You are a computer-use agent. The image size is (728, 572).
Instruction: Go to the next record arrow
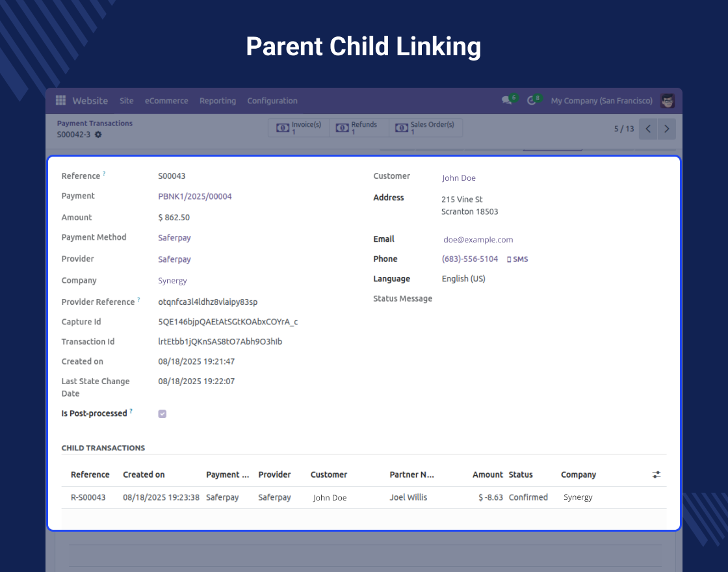click(667, 129)
